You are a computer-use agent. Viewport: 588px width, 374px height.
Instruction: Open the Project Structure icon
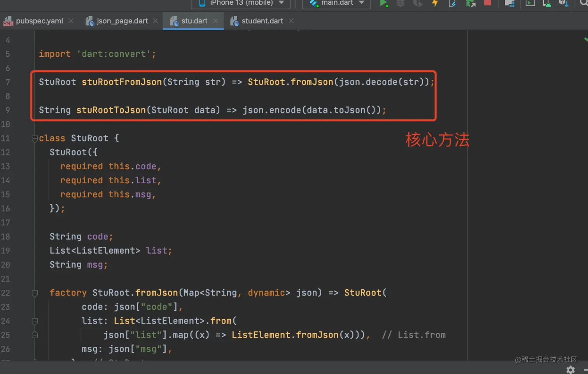(509, 3)
